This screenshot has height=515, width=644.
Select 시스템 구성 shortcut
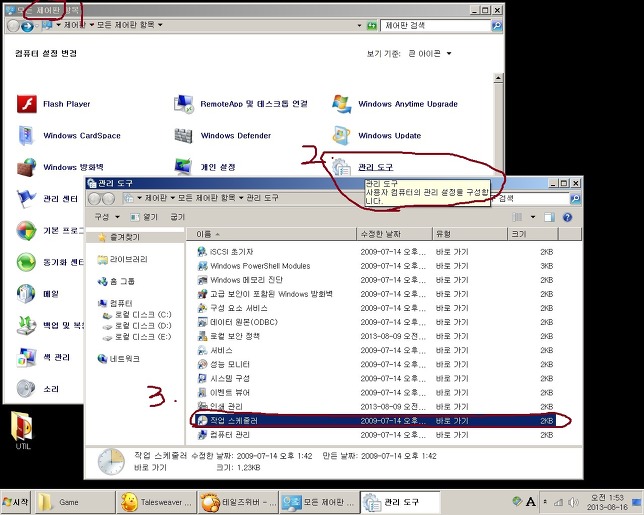(x=224, y=378)
